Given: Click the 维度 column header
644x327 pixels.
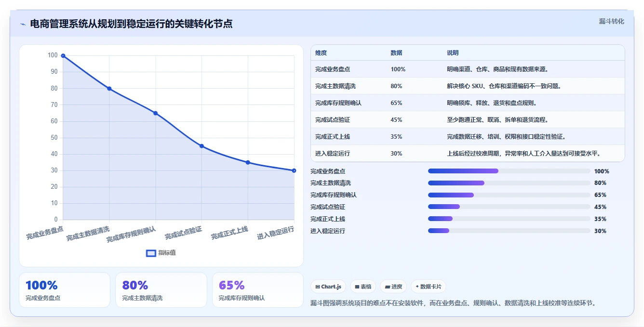Looking at the screenshot, I should (321, 53).
